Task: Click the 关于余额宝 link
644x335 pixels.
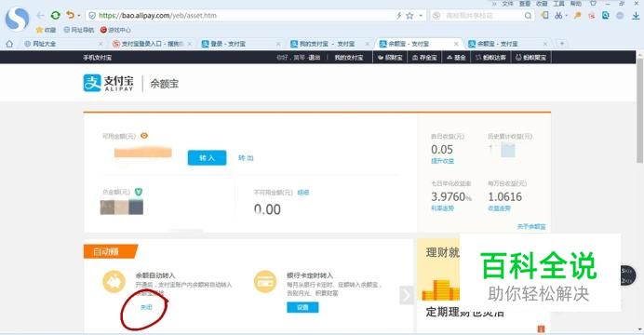Action: [531, 226]
